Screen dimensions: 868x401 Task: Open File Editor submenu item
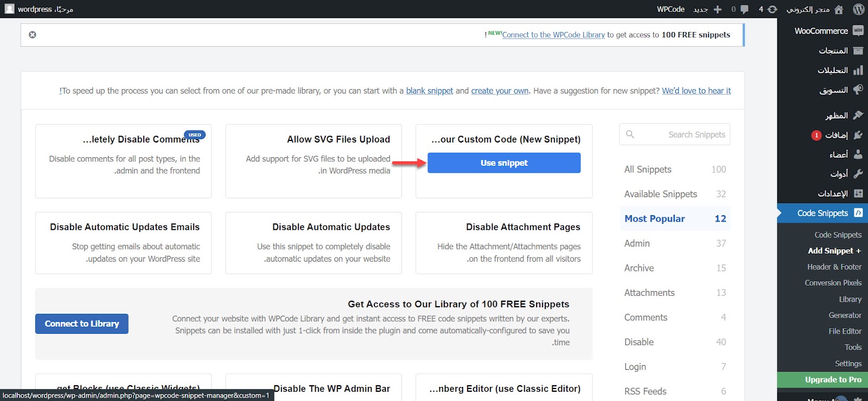tap(845, 331)
